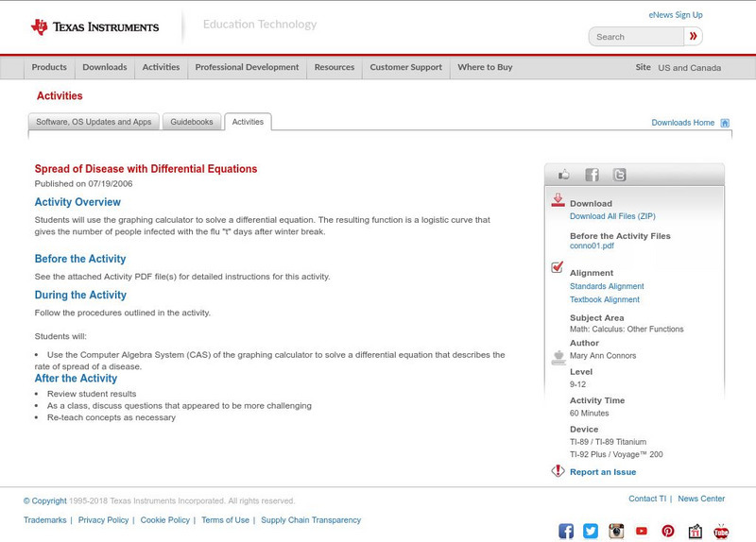
Task: Click the Spread of Disease with Differential Equations title
Action: pyautogui.click(x=146, y=169)
